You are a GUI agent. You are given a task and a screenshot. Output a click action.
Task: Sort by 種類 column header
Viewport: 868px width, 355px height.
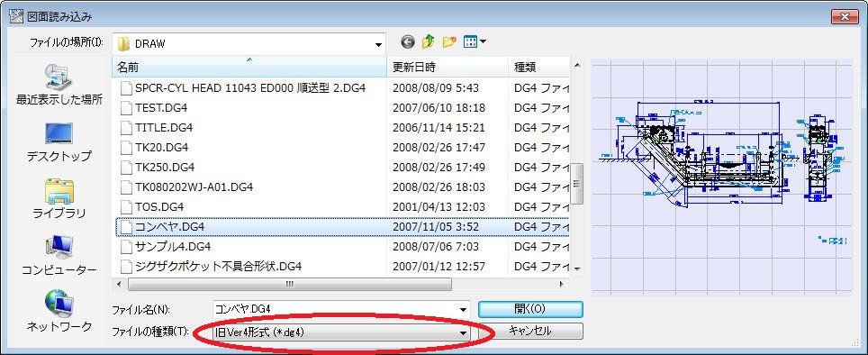click(x=539, y=68)
